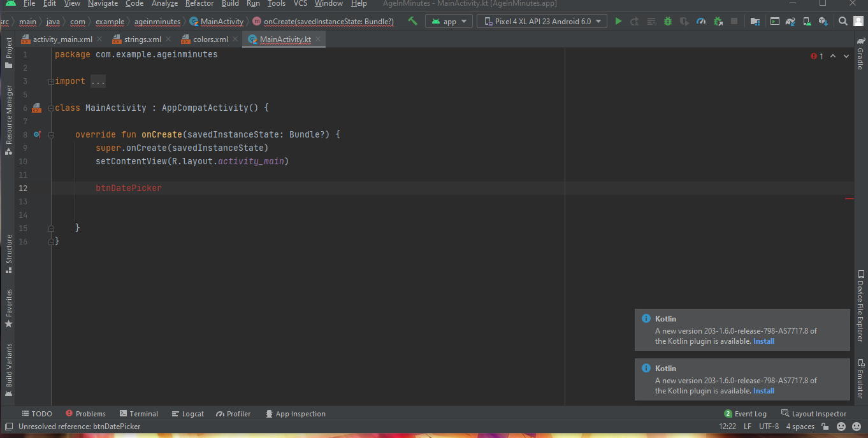Click the red error stripe mark in scrollbar
Screen dimensions: 868x438
(x=849, y=199)
